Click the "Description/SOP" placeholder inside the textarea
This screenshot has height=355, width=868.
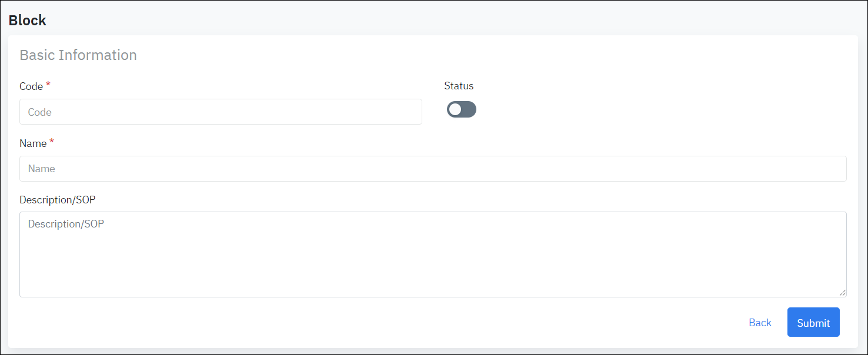pos(66,224)
